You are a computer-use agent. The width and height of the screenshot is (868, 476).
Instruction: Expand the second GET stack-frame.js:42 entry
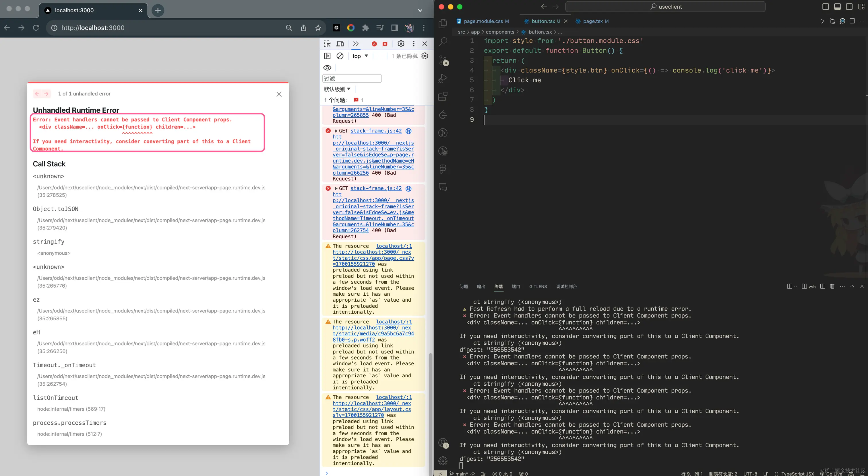pos(336,188)
